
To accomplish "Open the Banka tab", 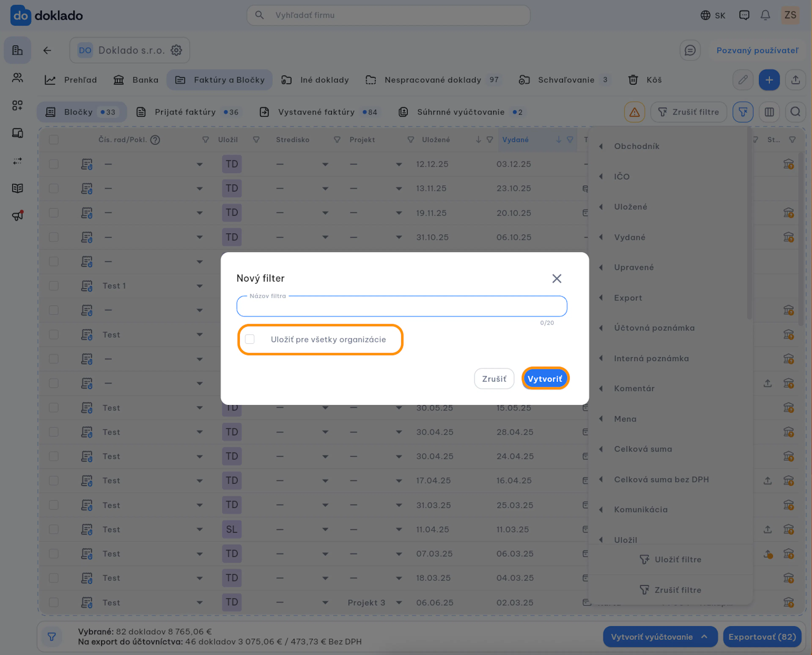I will tap(136, 80).
